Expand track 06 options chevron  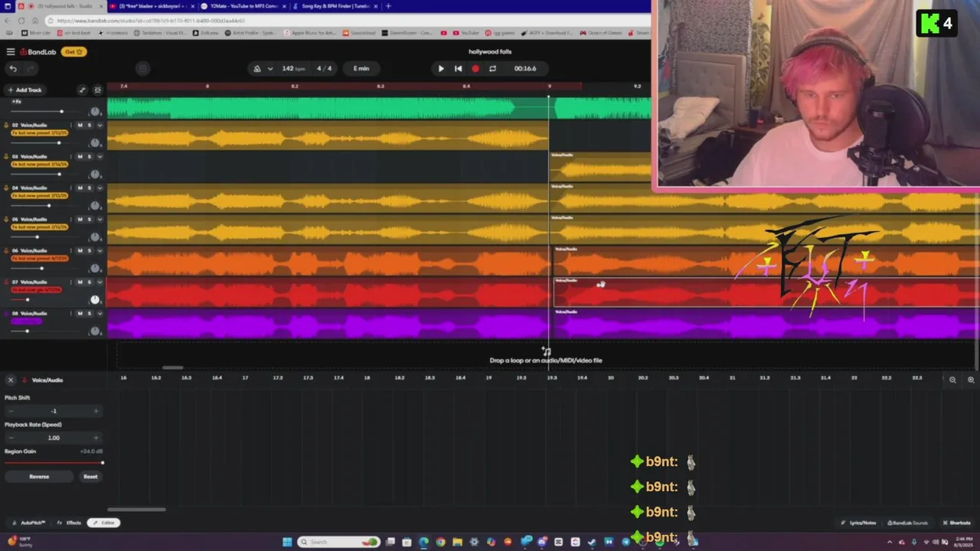point(100,250)
